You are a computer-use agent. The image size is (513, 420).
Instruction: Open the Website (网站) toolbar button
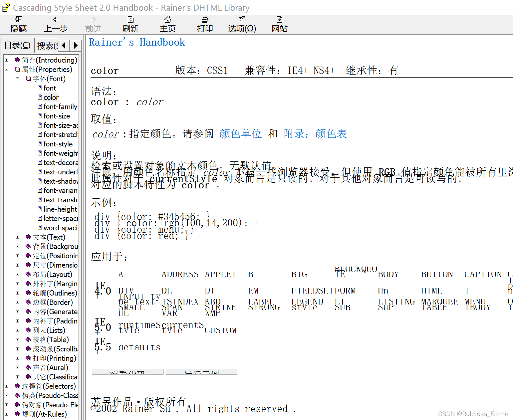280,25
